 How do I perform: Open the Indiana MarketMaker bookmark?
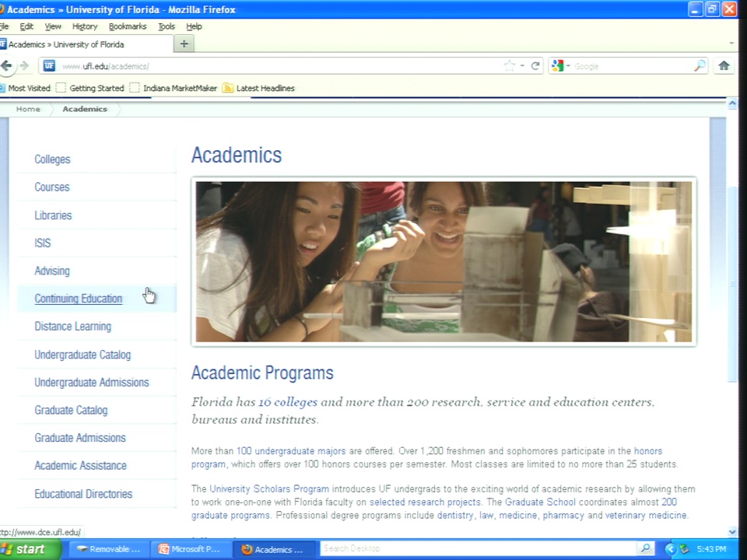(x=174, y=88)
